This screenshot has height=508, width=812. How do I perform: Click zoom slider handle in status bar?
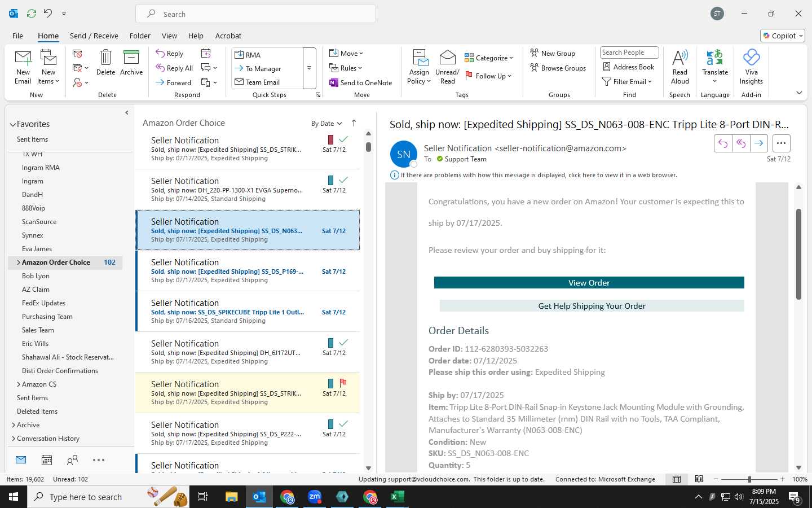tap(749, 479)
